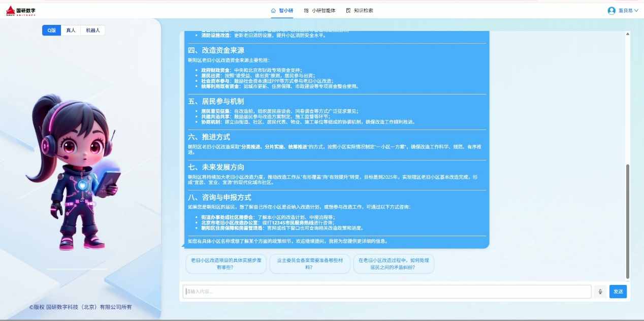
Task: Choose suggestion about 老旧小区改造项目 implementation steps
Action: (x=226, y=264)
